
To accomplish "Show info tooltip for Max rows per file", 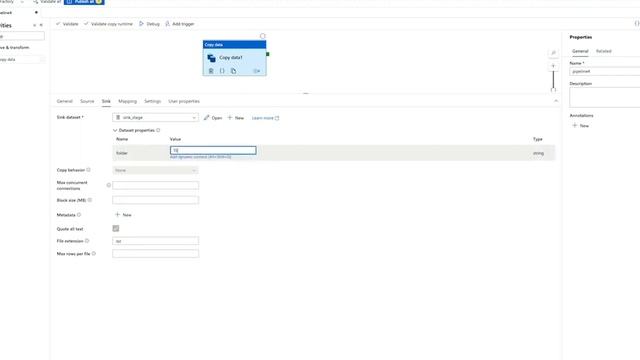I will (93, 253).
